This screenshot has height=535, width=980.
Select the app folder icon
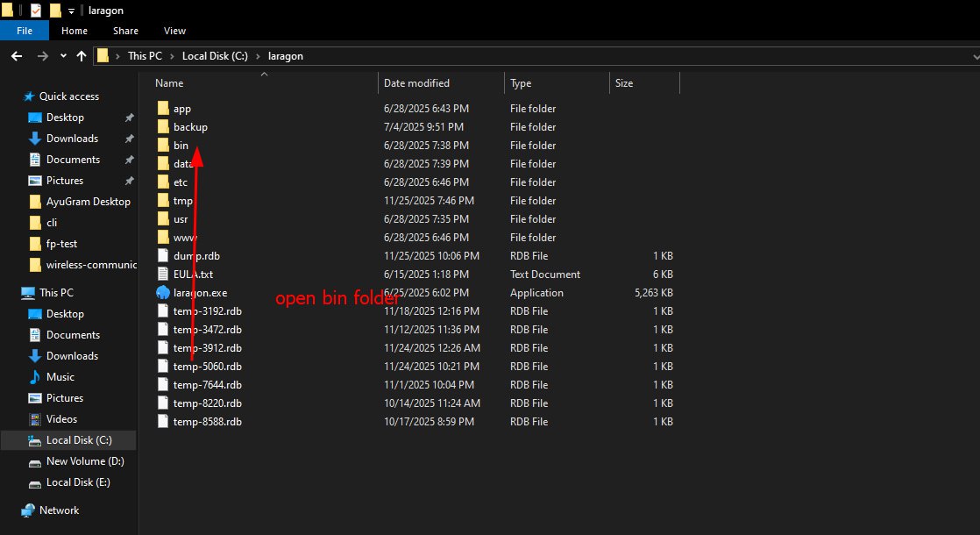click(x=163, y=108)
